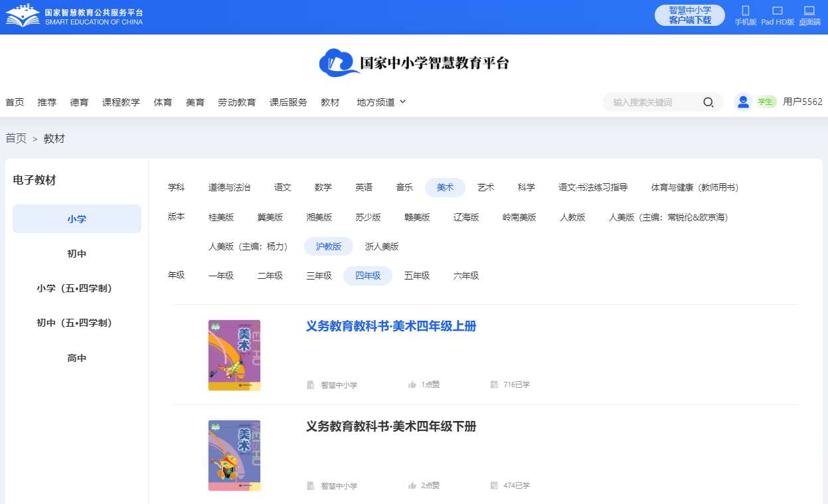
Task: Select 音乐 subject filter
Action: [x=404, y=188]
